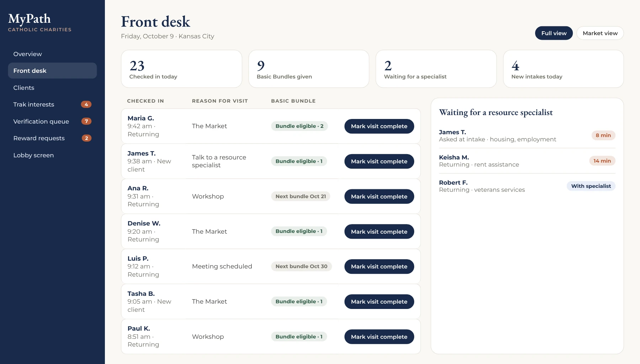Click the 14 min wait badge
Viewport: 640px width, 364px height.
[x=602, y=161]
